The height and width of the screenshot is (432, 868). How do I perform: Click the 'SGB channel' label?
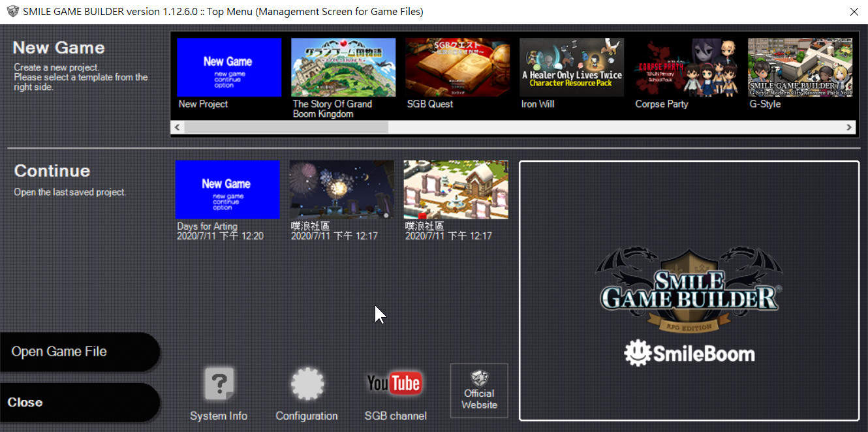click(395, 416)
